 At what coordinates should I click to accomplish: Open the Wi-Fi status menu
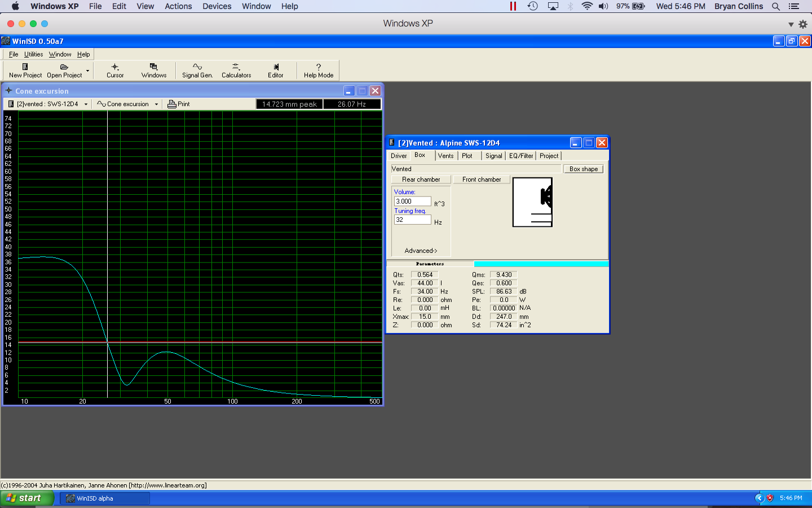pos(587,6)
